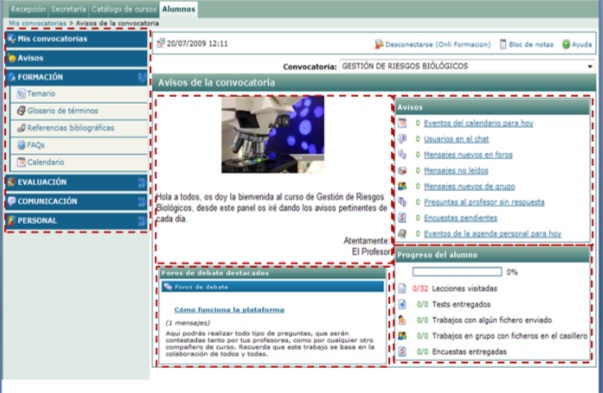Switch to the Secretaría tab
The width and height of the screenshot is (603, 393).
[68, 9]
